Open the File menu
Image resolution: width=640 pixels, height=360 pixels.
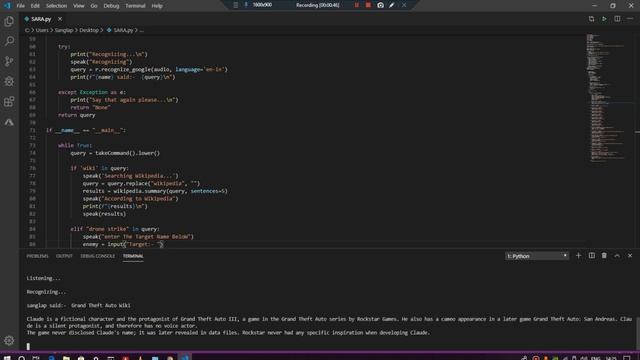point(20,6)
